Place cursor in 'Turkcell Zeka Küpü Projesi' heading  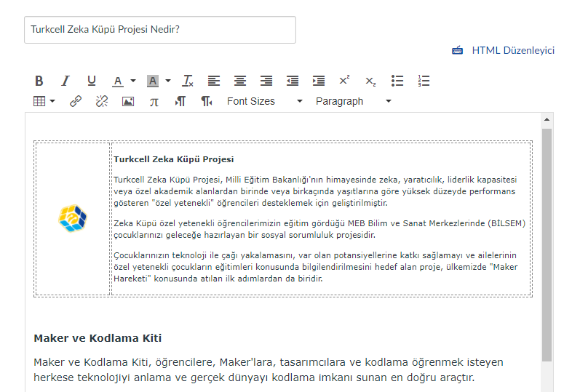[173, 159]
